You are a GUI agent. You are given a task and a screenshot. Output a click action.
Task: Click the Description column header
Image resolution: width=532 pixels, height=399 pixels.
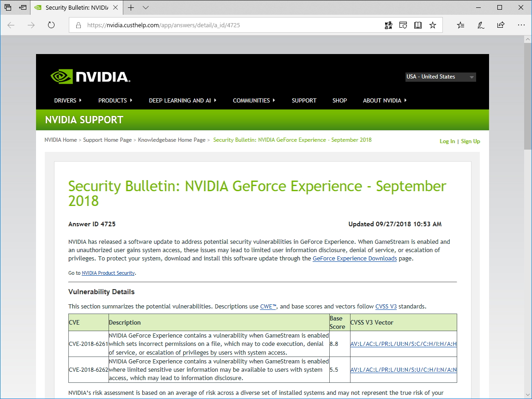point(219,322)
